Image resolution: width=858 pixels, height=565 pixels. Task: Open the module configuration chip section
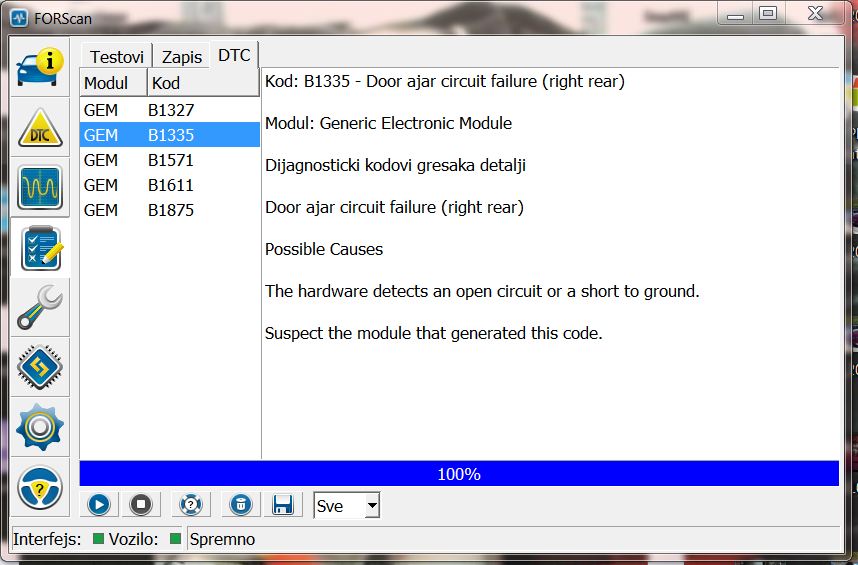(x=40, y=367)
